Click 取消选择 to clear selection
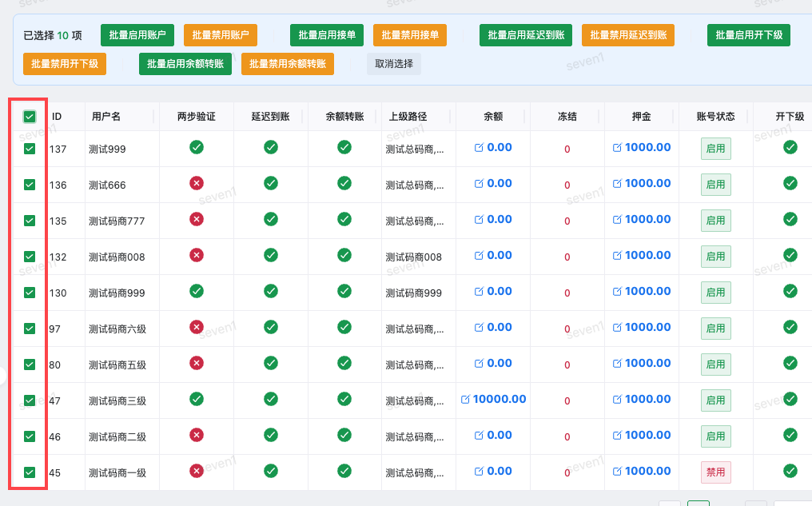Image resolution: width=812 pixels, height=506 pixels. click(394, 64)
